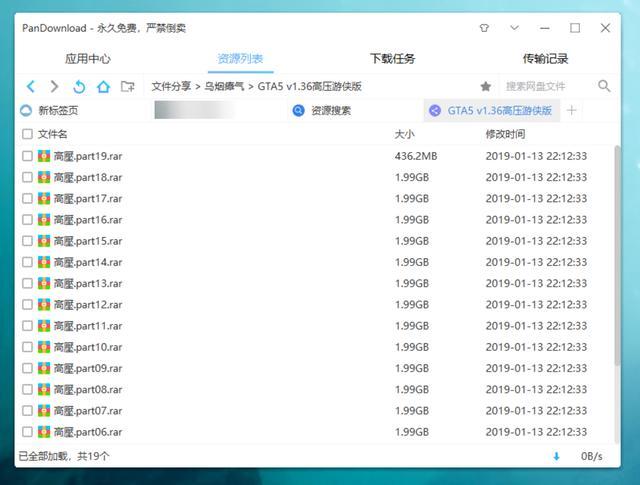Check the box for 高压.part19.rar

coord(27,156)
